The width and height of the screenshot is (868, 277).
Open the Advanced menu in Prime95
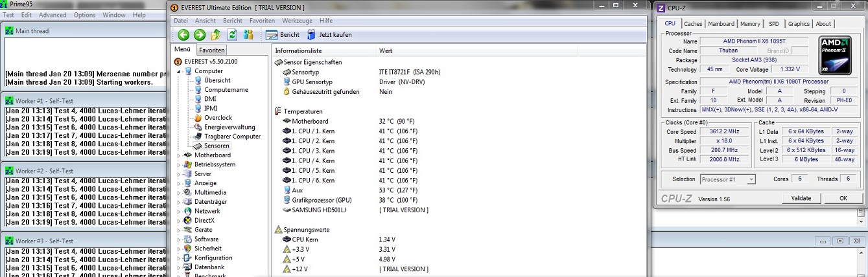tap(53, 15)
